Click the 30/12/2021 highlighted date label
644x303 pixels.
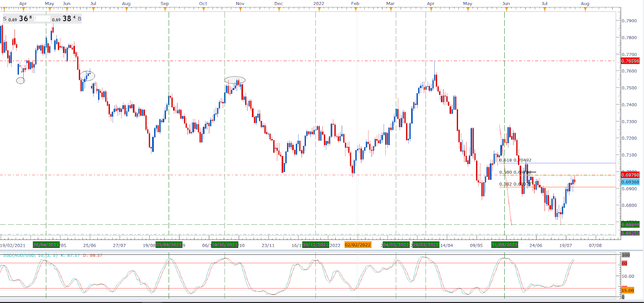coord(316,245)
